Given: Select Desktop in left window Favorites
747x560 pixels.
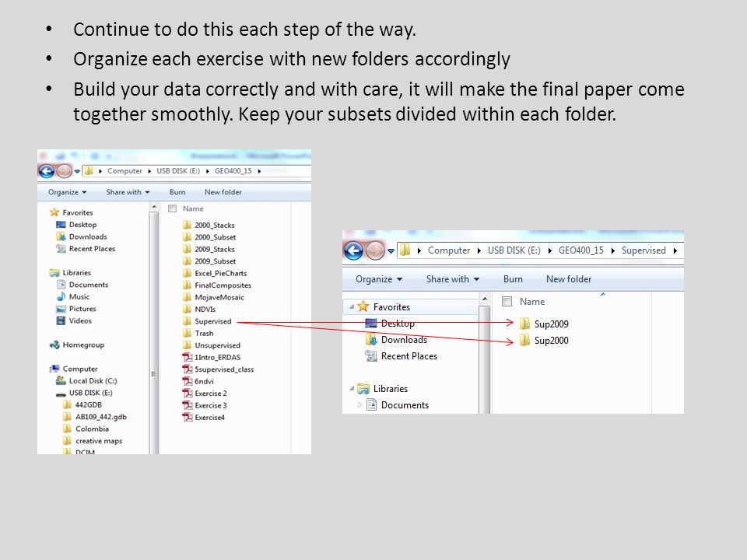Looking at the screenshot, I should point(76,225).
